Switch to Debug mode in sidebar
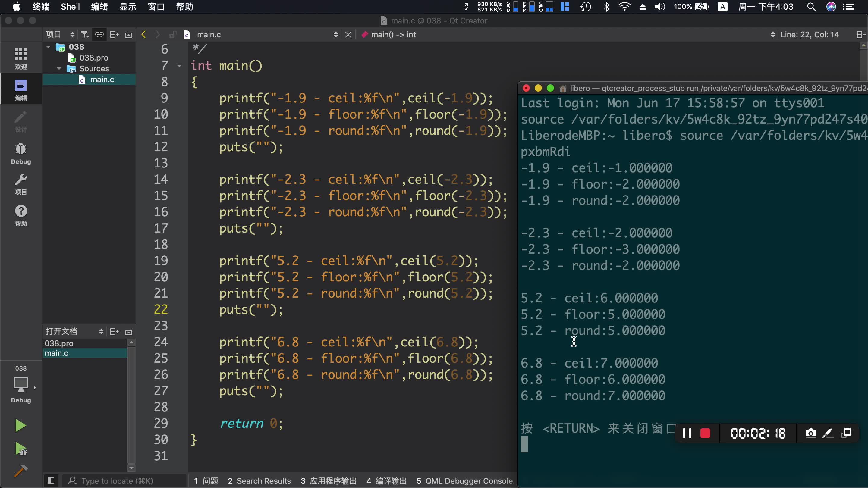 [x=21, y=154]
